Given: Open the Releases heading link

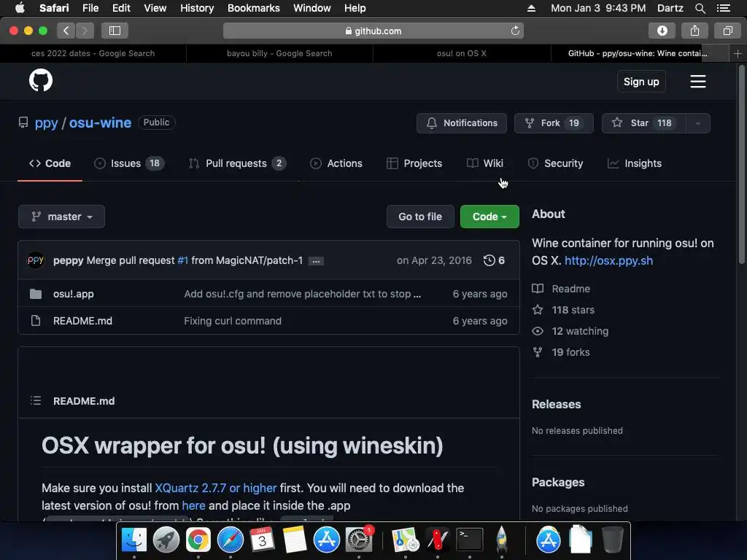Looking at the screenshot, I should click(556, 404).
